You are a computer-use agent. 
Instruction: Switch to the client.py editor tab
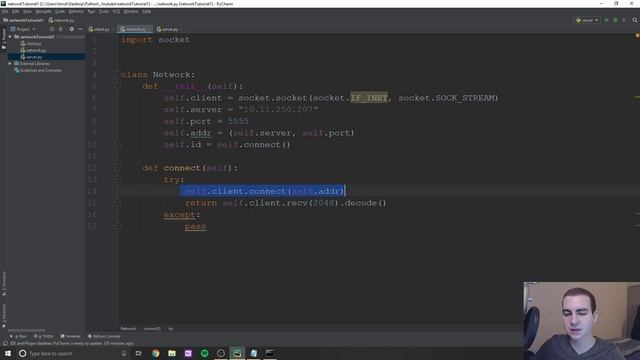click(x=100, y=29)
